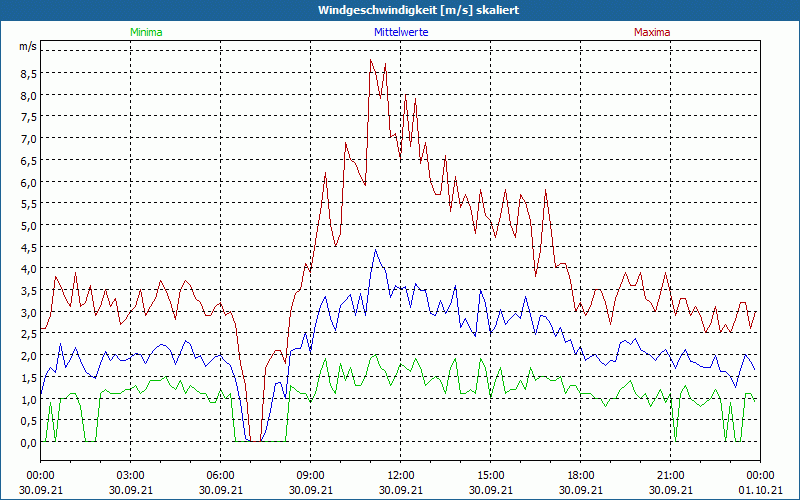Click the 5,0 y-axis value

pos(28,226)
